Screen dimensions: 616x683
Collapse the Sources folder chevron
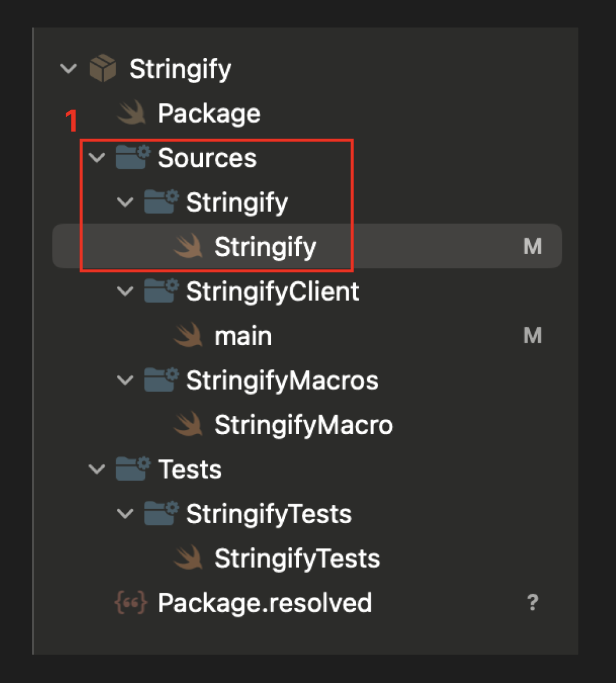[x=97, y=157]
